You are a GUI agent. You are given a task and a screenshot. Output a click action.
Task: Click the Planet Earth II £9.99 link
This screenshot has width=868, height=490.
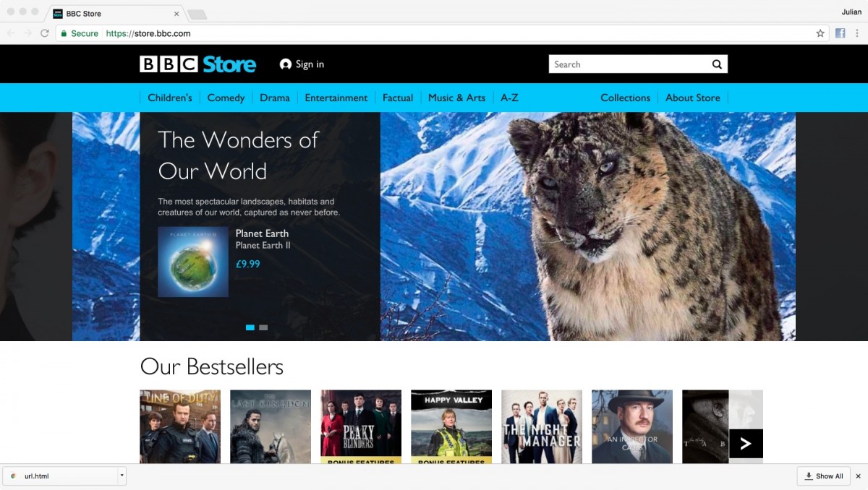point(247,264)
